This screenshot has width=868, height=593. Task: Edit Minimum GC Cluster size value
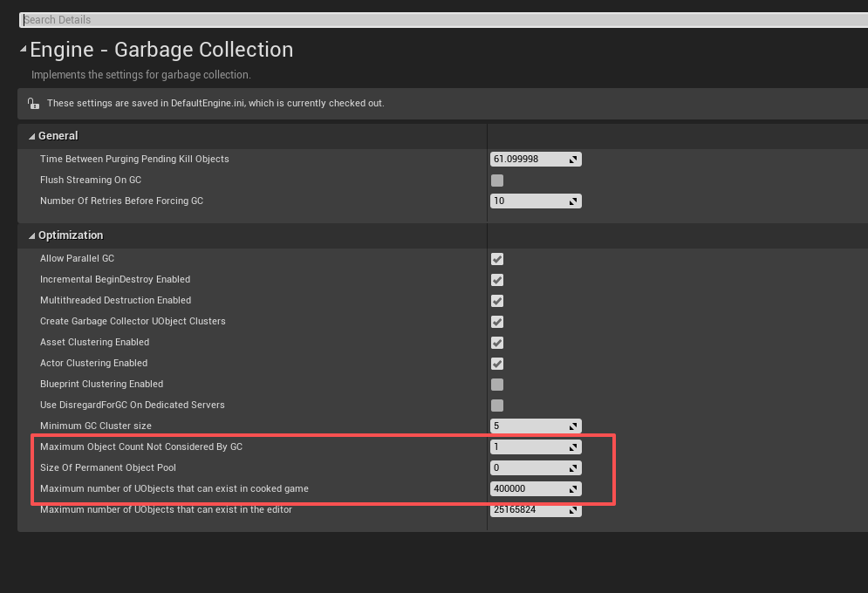(x=536, y=426)
